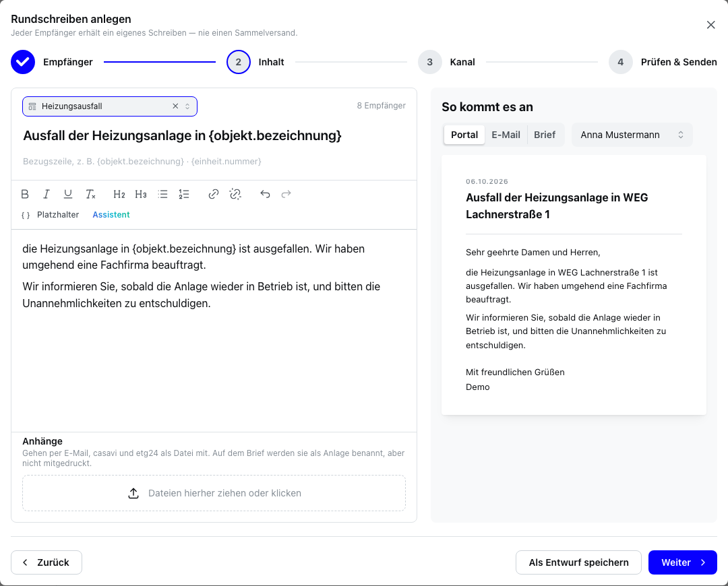Open the Platzhalter insert menu
Screen dimensions: 728x586
[51, 215]
